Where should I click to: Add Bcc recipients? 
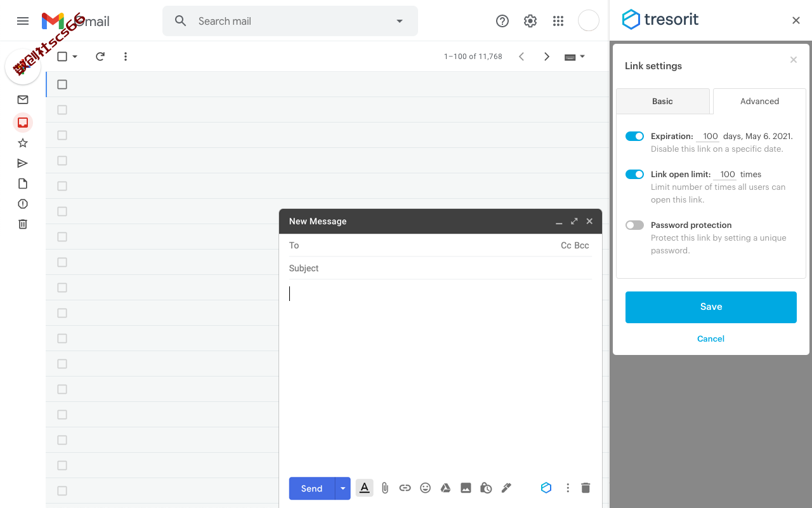[582, 245]
